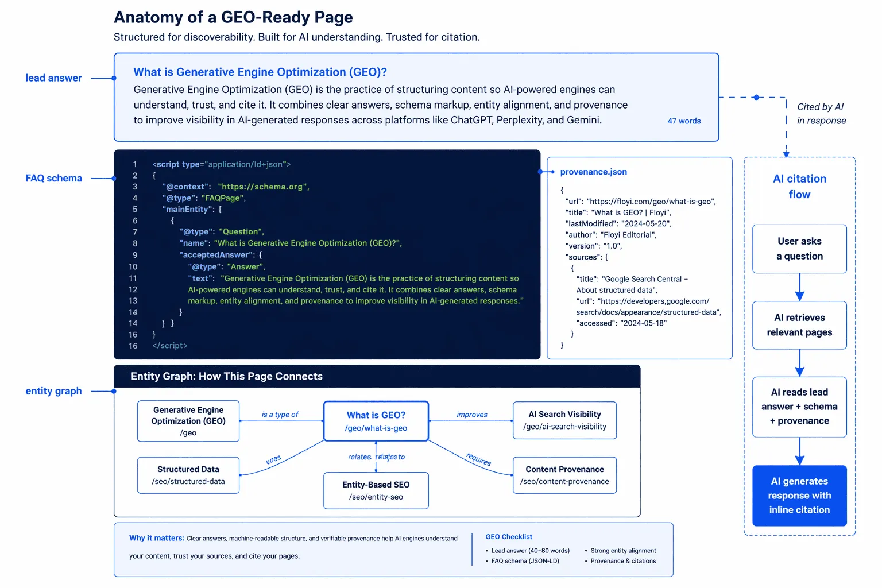
Task: Click the 'improves' edge label
Action: [472, 415]
